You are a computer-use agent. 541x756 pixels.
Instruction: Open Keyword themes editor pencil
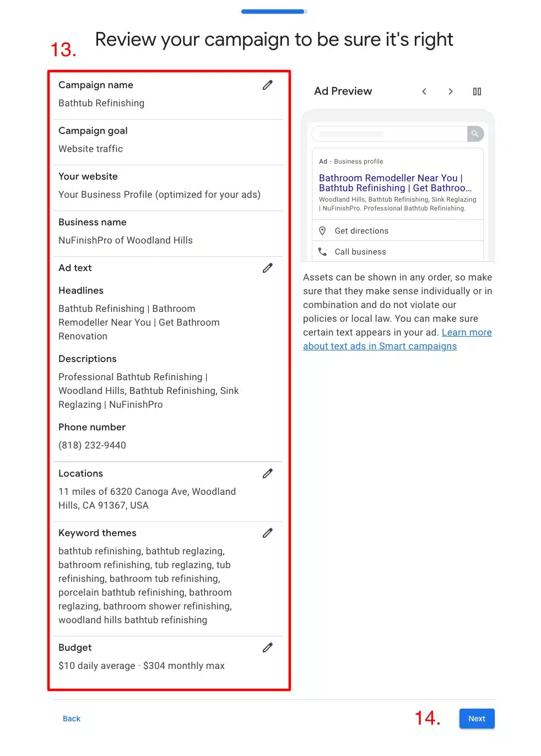point(268,533)
